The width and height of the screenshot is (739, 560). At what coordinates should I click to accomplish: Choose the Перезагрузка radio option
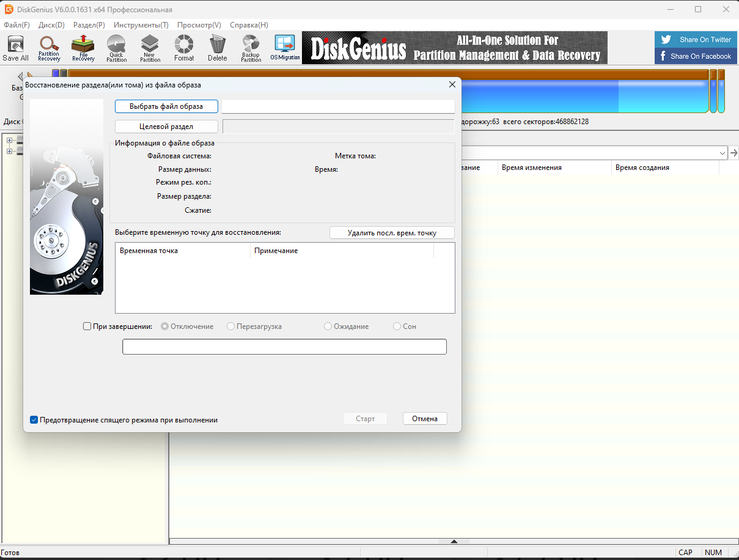[x=230, y=326]
